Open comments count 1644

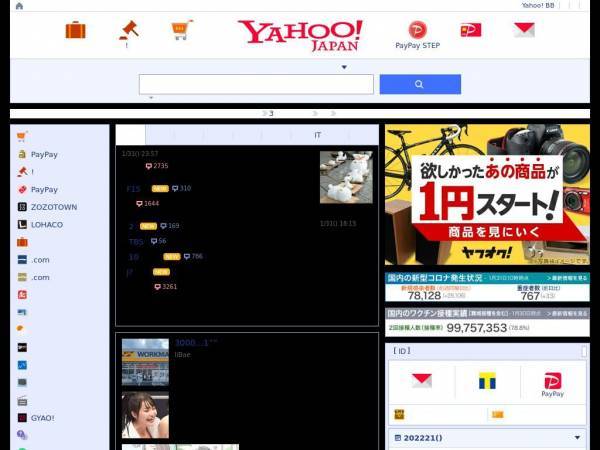(x=148, y=204)
